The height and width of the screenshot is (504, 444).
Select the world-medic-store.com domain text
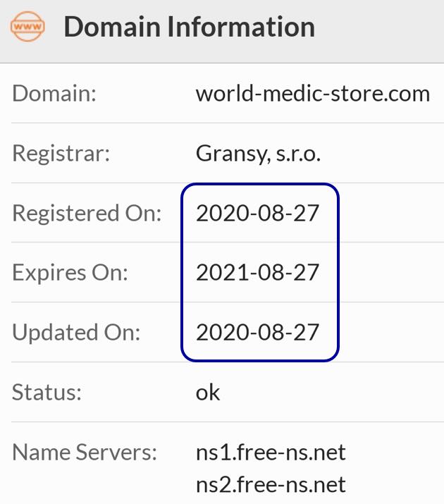point(313,94)
